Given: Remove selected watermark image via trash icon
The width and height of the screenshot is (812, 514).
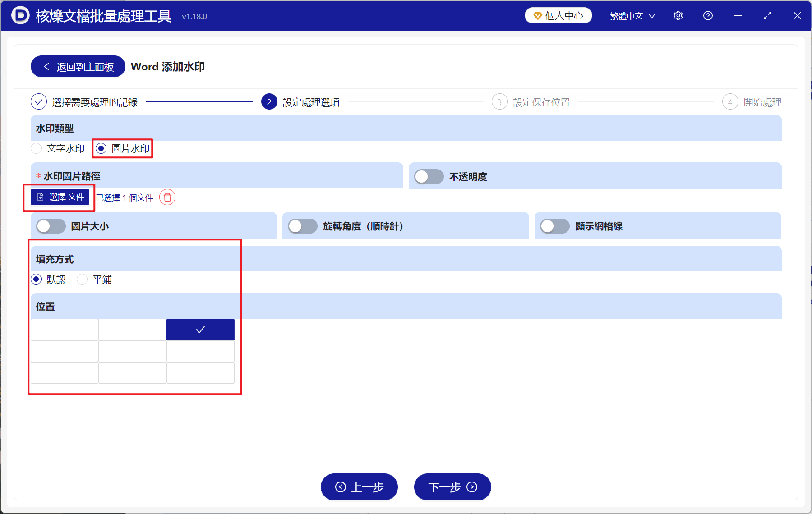Looking at the screenshot, I should 166,197.
